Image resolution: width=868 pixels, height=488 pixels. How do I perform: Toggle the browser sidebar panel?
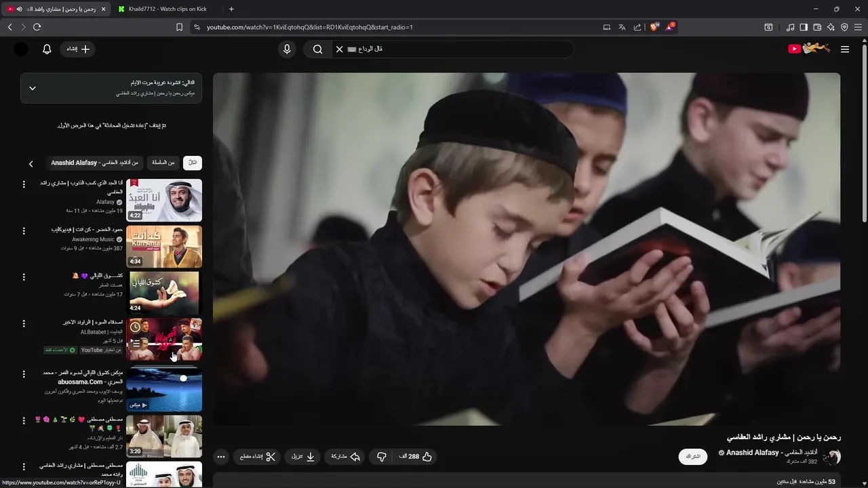coord(804,27)
